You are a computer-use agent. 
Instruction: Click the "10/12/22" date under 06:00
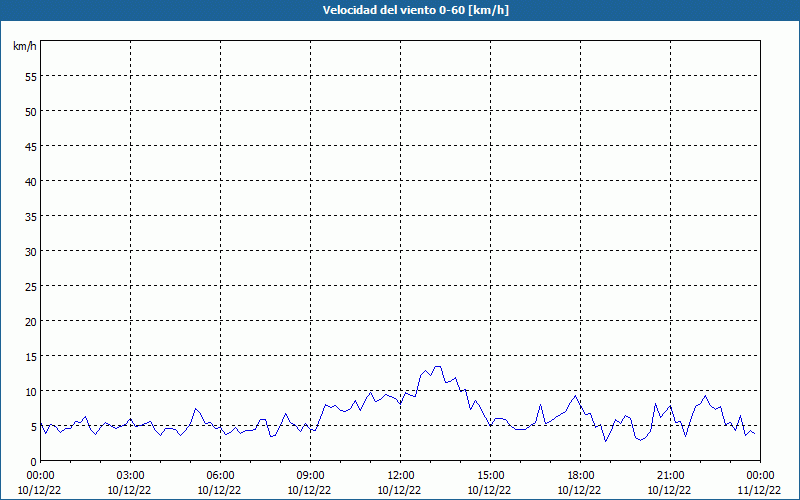pos(219,490)
